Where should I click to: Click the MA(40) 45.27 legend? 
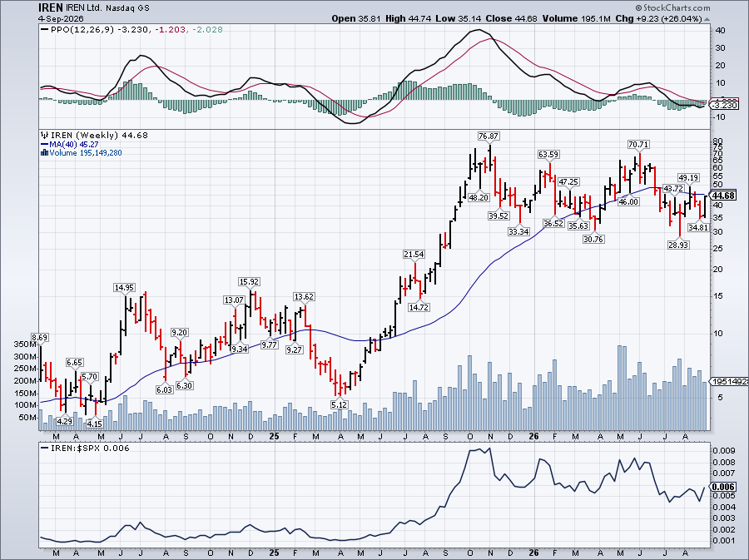(x=74, y=144)
